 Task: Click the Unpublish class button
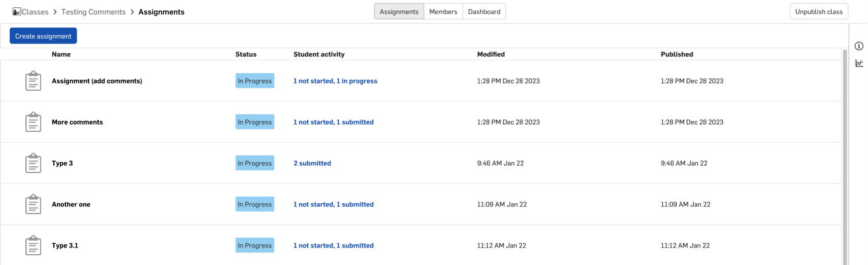click(819, 11)
